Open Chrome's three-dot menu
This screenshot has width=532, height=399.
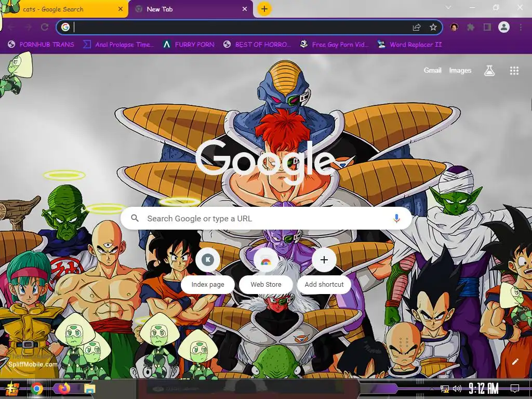pyautogui.click(x=521, y=27)
